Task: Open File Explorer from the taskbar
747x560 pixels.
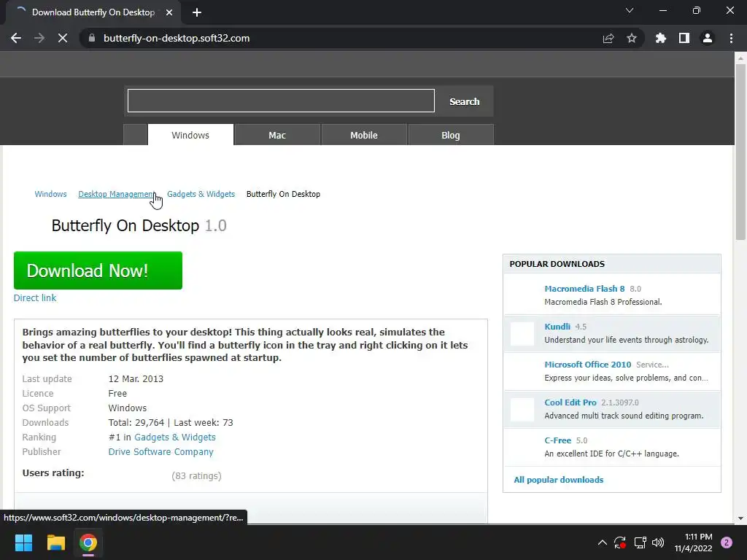Action: point(55,542)
